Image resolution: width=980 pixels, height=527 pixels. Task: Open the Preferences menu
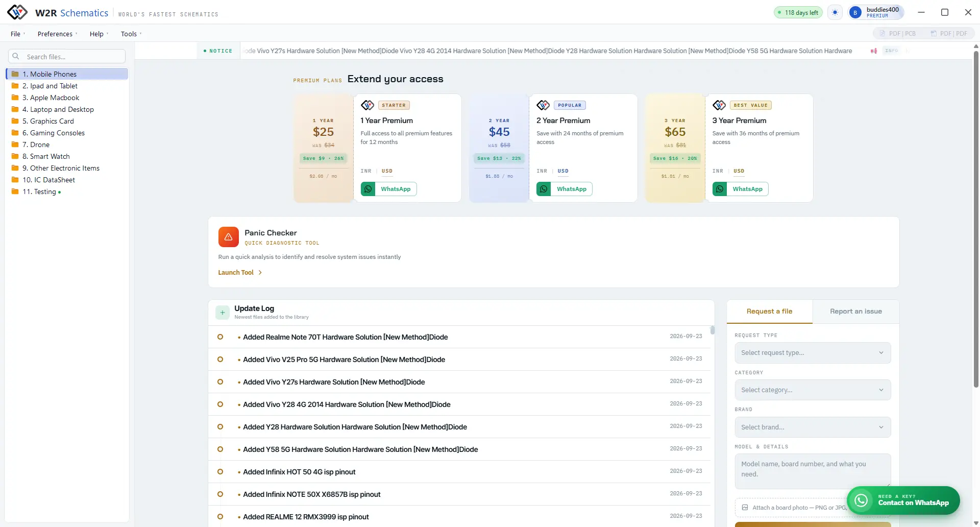tap(57, 34)
